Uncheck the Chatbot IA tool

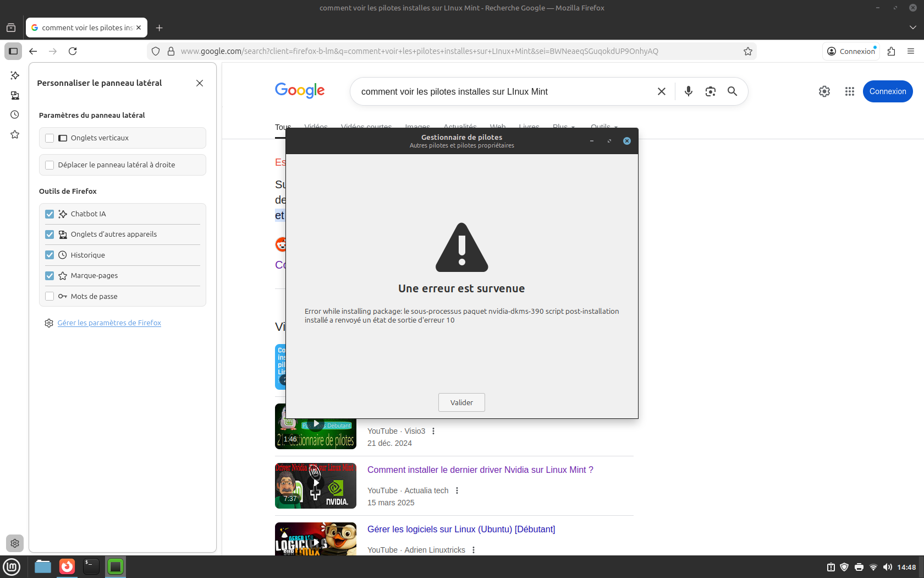50,214
